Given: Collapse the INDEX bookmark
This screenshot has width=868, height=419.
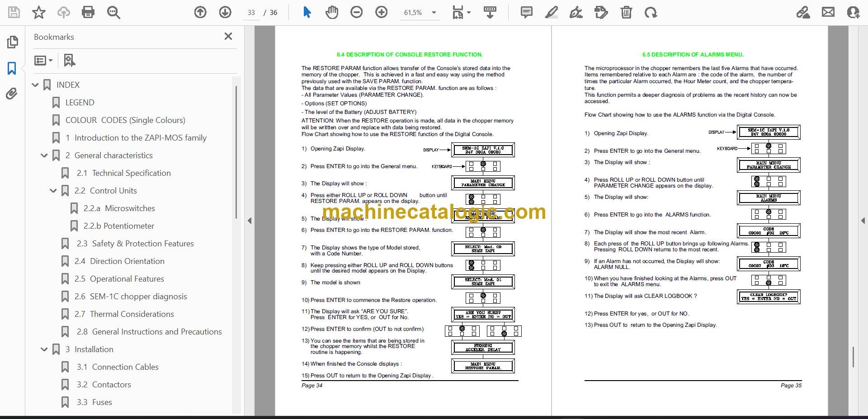Looking at the screenshot, I should 35,85.
